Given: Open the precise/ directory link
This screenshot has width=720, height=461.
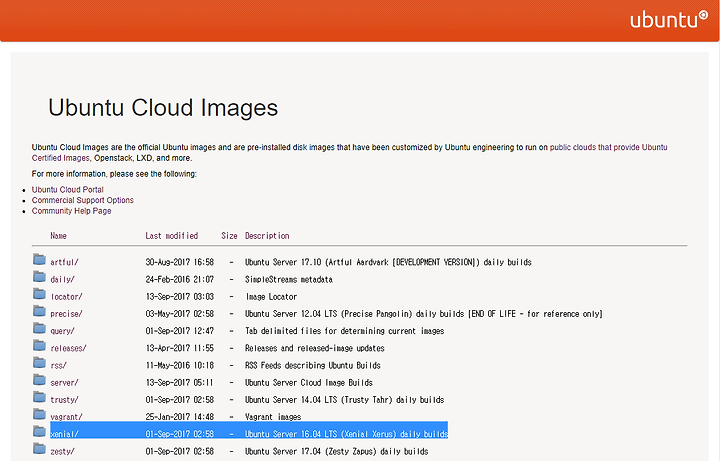Looking at the screenshot, I should pos(67,314).
